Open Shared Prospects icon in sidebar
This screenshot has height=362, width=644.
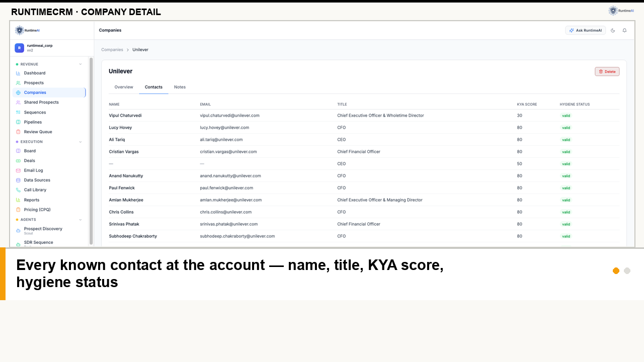pyautogui.click(x=19, y=103)
